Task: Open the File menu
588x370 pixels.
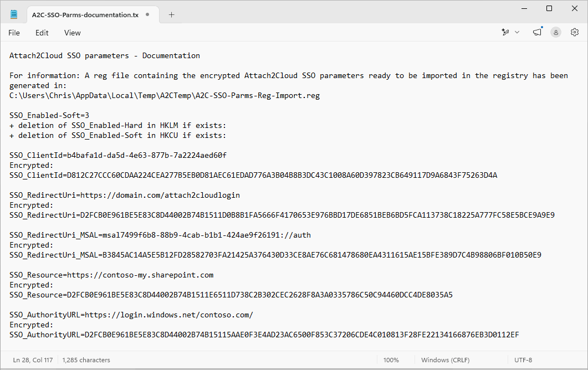Action: [14, 33]
